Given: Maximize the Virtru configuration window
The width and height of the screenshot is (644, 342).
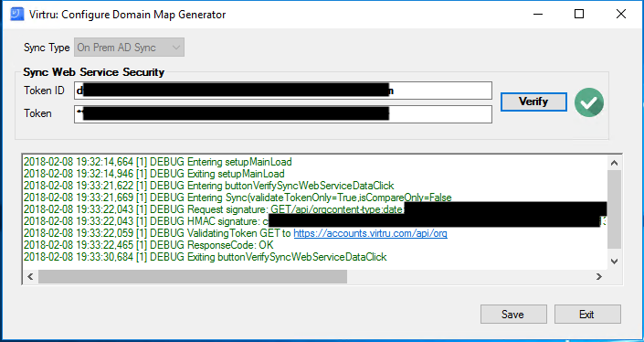Looking at the screenshot, I should (x=579, y=15).
